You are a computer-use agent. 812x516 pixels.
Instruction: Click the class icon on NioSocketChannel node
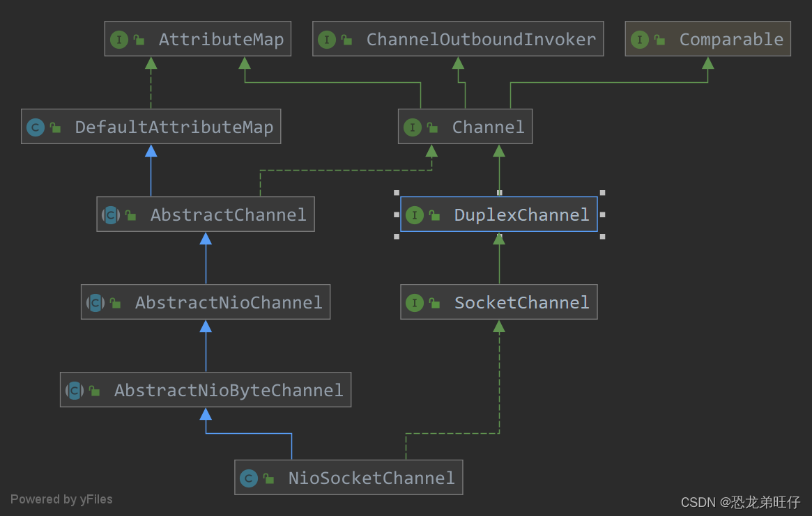coord(249,478)
